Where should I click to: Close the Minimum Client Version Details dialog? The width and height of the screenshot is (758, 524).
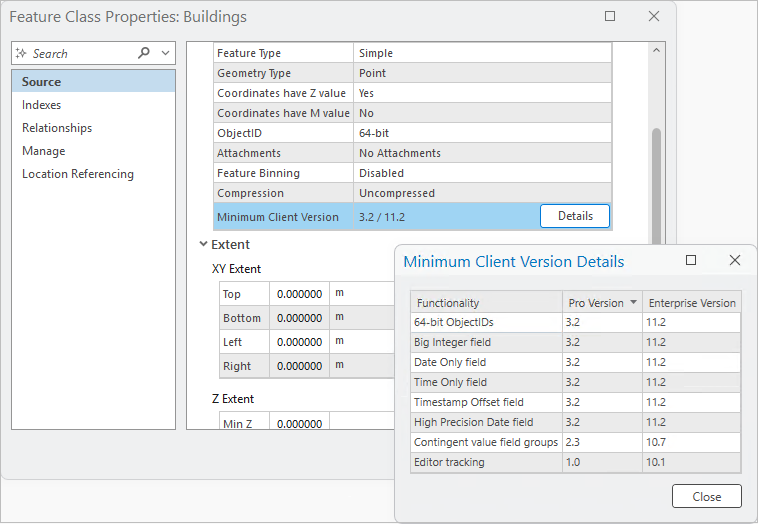(735, 261)
